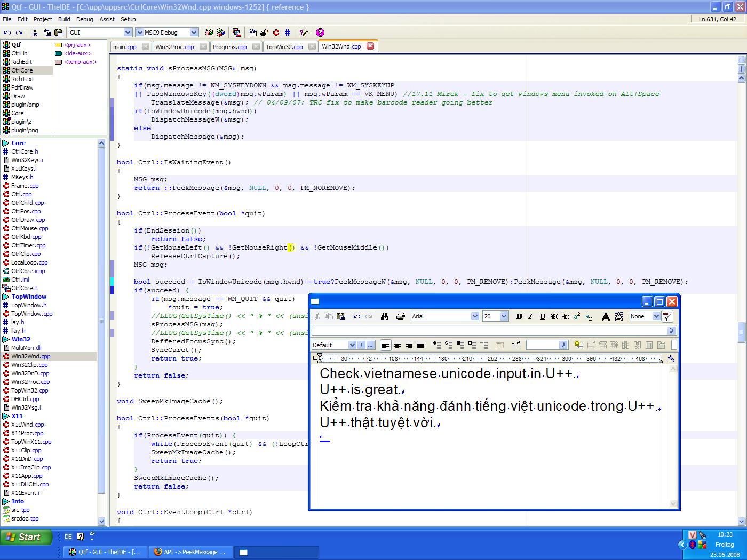Click the blue hash icon in main toolbar
The image size is (747, 560).
click(288, 33)
